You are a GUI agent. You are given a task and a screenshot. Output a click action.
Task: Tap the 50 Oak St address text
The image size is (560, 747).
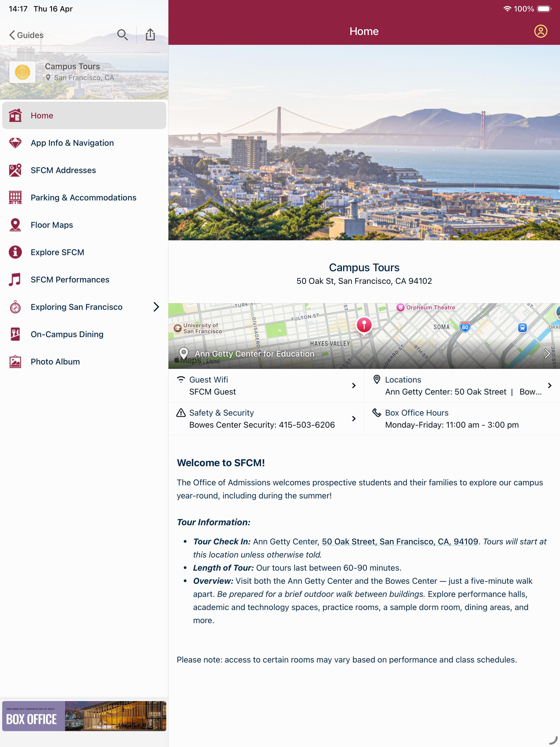pyautogui.click(x=364, y=281)
